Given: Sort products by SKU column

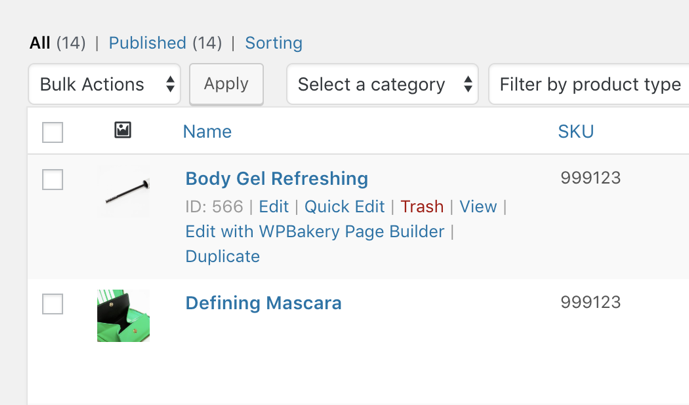Looking at the screenshot, I should [x=576, y=131].
